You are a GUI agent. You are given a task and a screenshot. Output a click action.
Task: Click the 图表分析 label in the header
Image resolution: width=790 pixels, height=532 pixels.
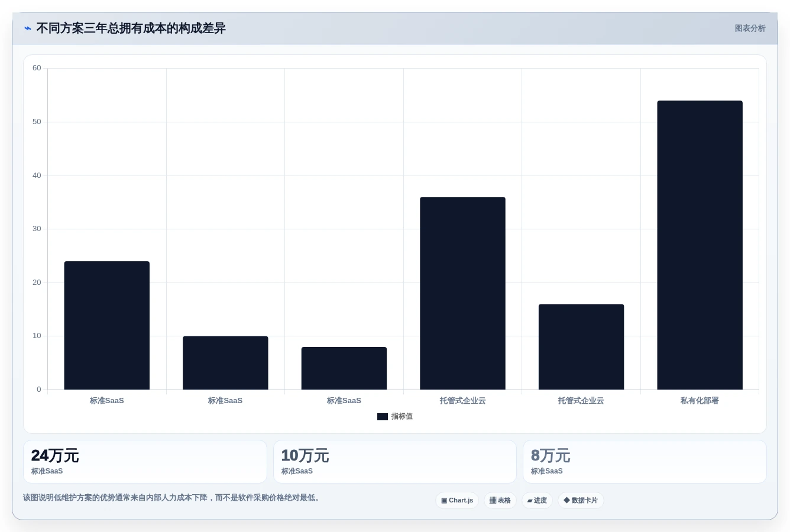[x=750, y=28]
